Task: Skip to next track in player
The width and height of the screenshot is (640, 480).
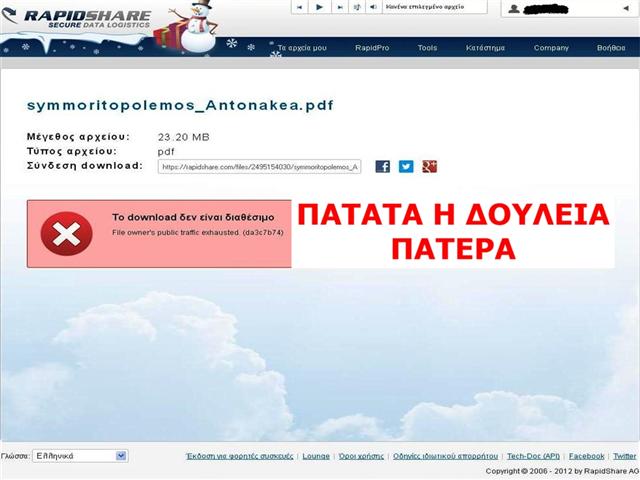Action: click(x=338, y=7)
